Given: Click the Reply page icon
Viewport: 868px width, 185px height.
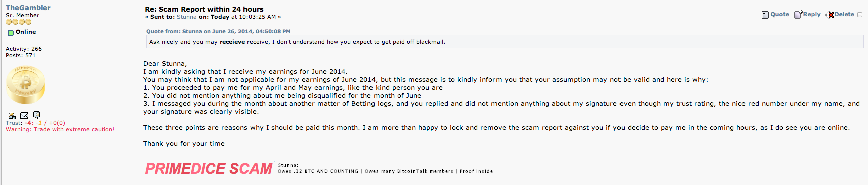Looking at the screenshot, I should pyautogui.click(x=798, y=14).
